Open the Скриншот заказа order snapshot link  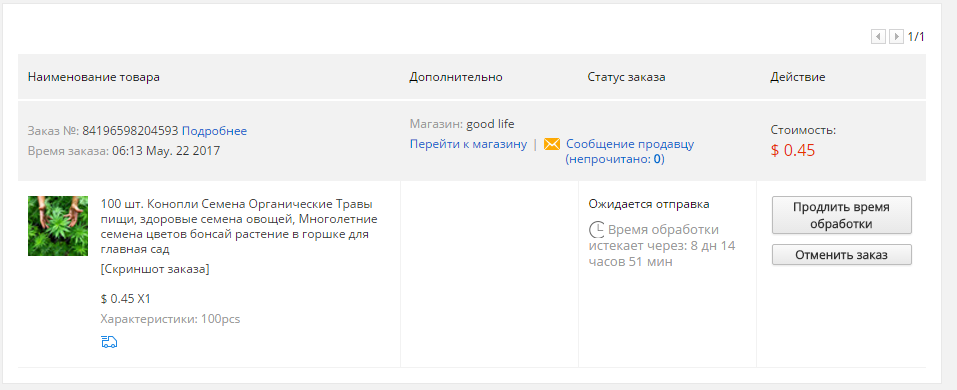(155, 269)
